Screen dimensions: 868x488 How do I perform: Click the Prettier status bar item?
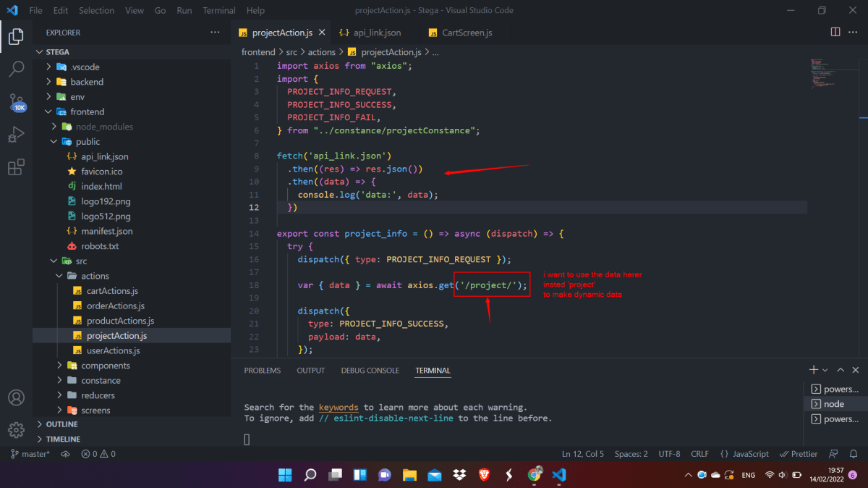pos(799,454)
